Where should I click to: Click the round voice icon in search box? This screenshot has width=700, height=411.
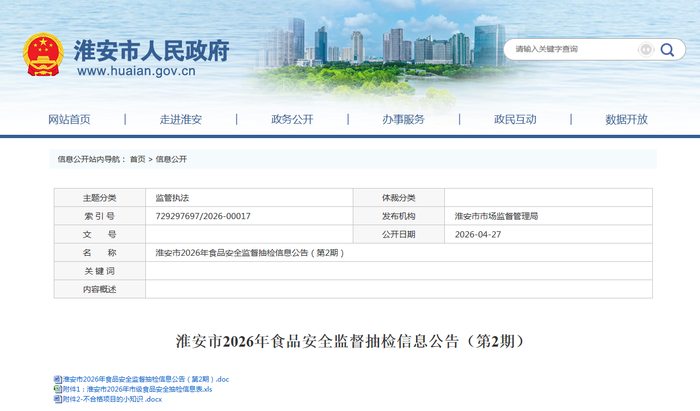click(x=646, y=50)
